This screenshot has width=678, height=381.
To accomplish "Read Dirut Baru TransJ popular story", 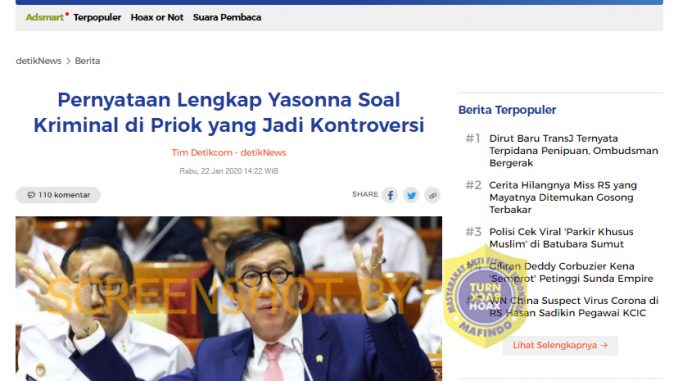I will coord(574,150).
